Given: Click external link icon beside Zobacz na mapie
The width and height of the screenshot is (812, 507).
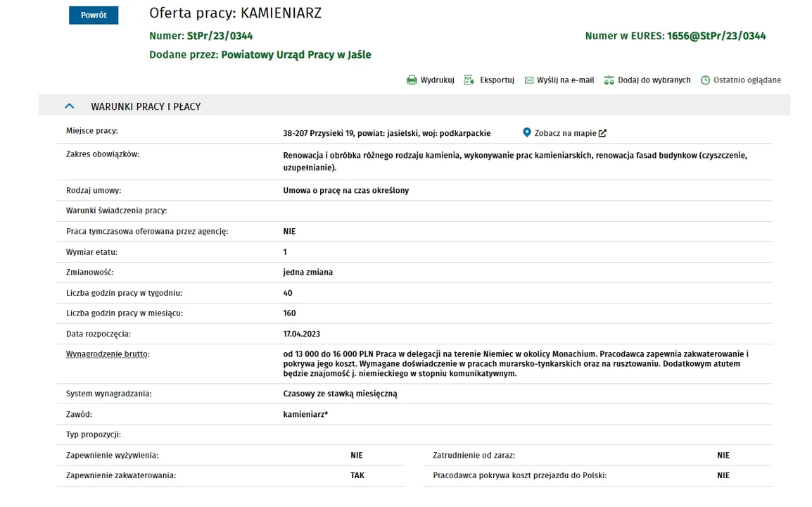Looking at the screenshot, I should point(602,133).
